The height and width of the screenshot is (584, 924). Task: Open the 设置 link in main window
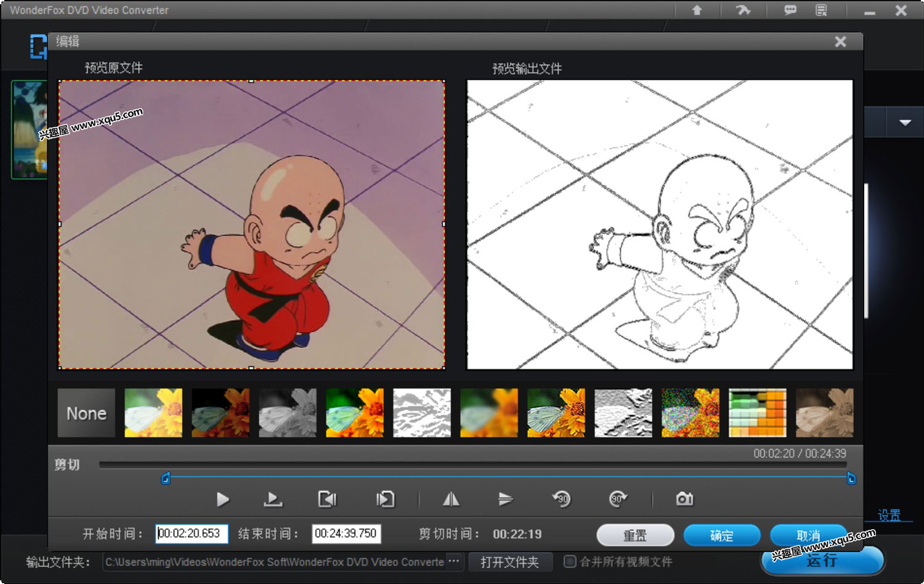(x=889, y=515)
